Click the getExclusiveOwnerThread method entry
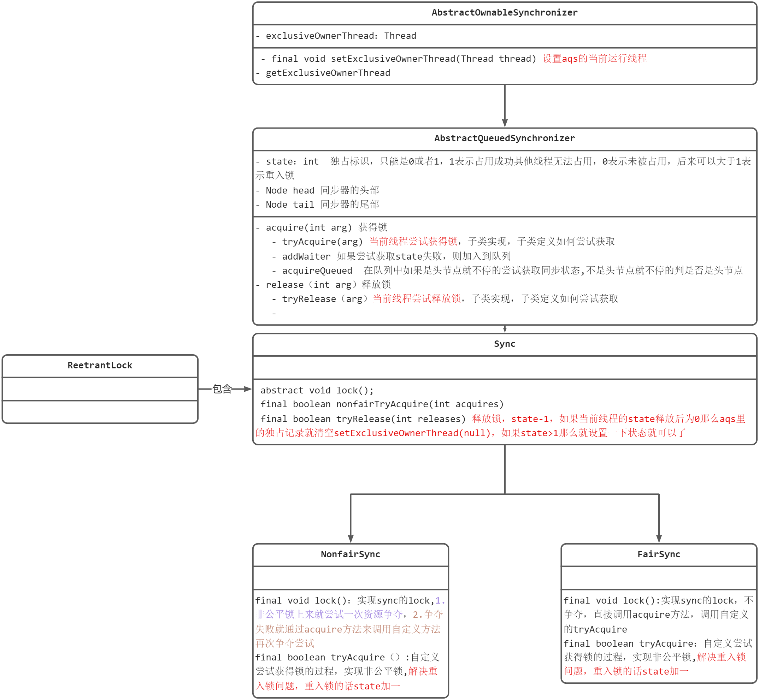The height and width of the screenshot is (700, 759). (x=328, y=73)
